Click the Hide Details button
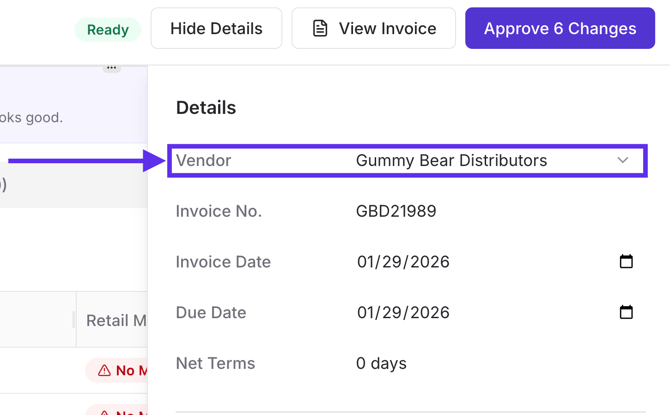 click(216, 29)
